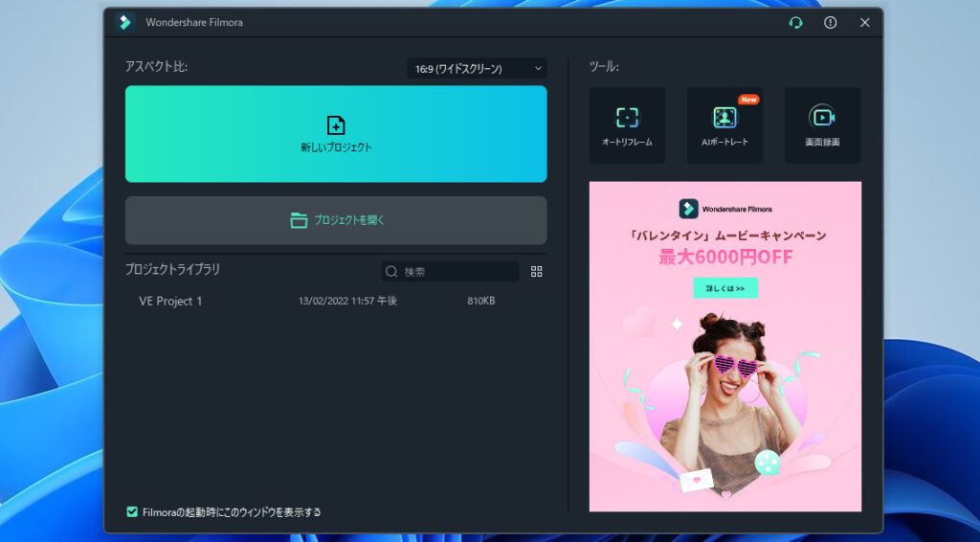Click the 詳しくは>> button in the ad

coord(725,288)
